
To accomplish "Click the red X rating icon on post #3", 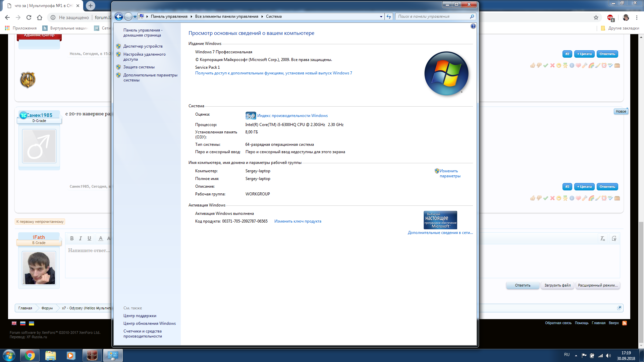I will [552, 198].
